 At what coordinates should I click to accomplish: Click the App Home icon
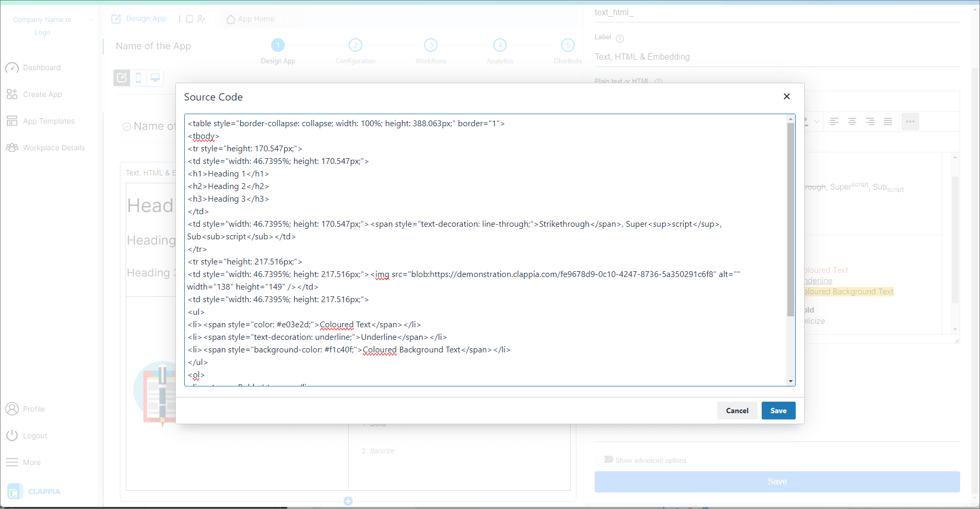231,19
